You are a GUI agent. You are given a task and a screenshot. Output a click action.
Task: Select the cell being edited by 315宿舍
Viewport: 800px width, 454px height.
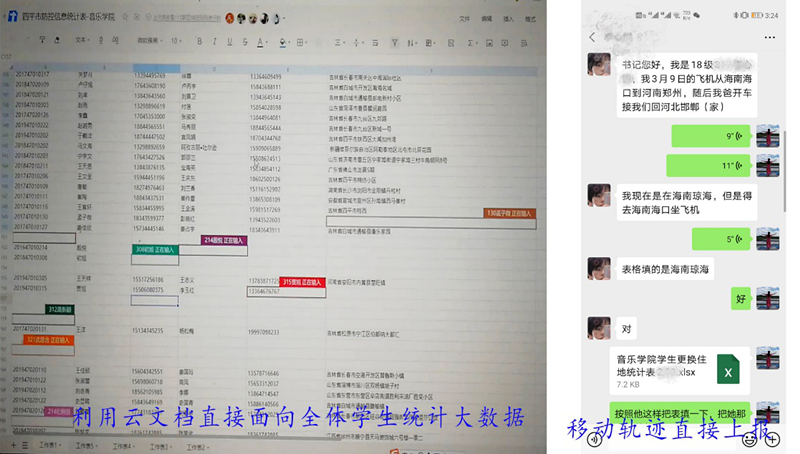pyautogui.click(x=285, y=292)
